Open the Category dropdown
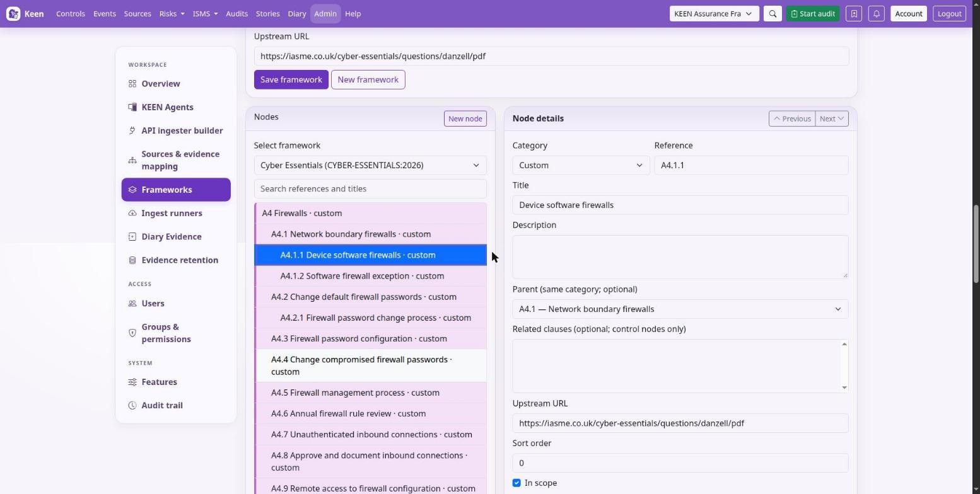 point(581,165)
